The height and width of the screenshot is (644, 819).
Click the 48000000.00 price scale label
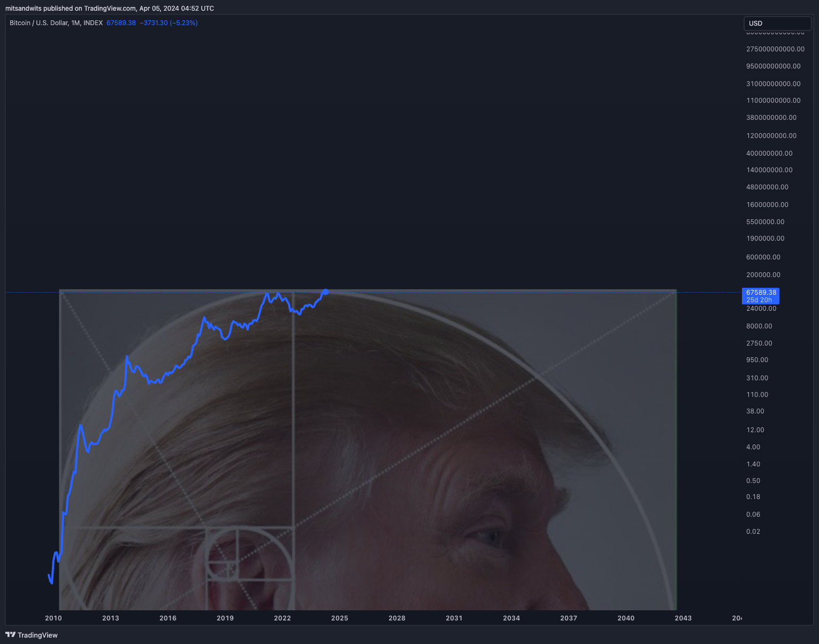point(767,187)
